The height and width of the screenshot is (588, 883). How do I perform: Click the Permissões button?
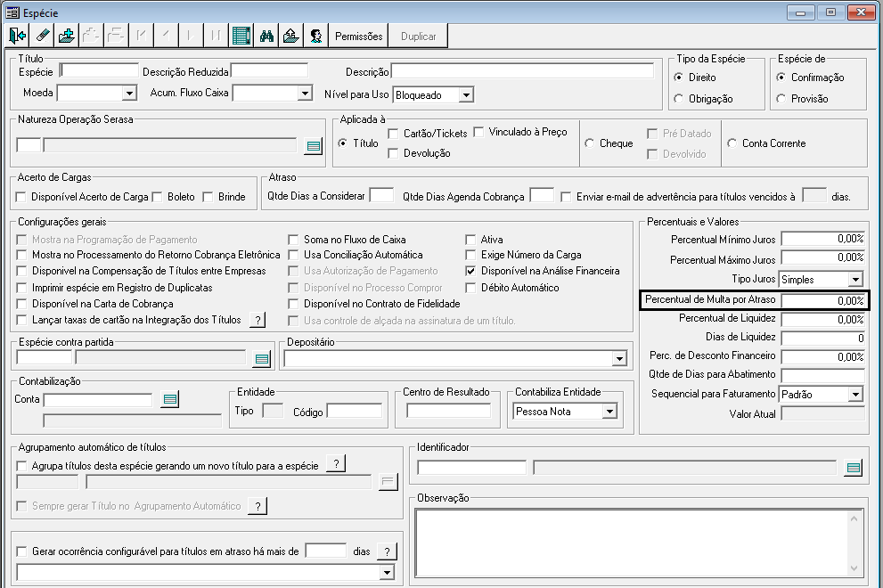[x=359, y=36]
